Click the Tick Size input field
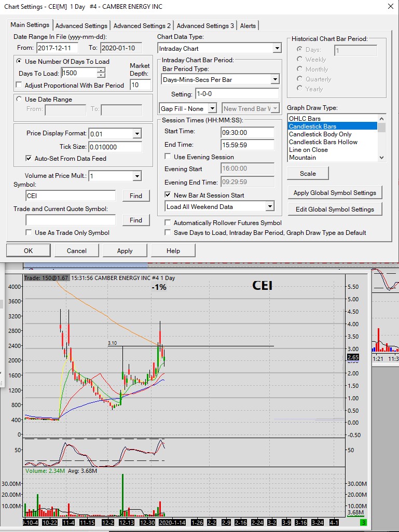This screenshot has height=532, width=399. 115,147
